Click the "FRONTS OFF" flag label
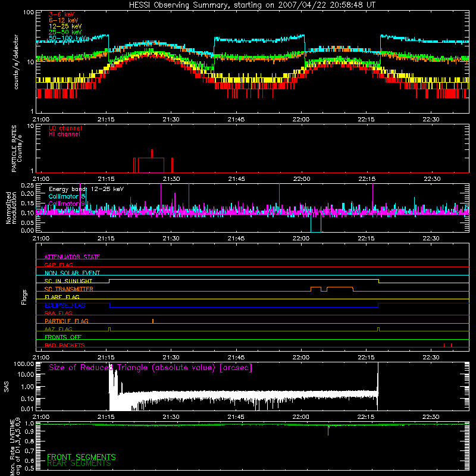This screenshot has width=476, height=476. [63, 337]
